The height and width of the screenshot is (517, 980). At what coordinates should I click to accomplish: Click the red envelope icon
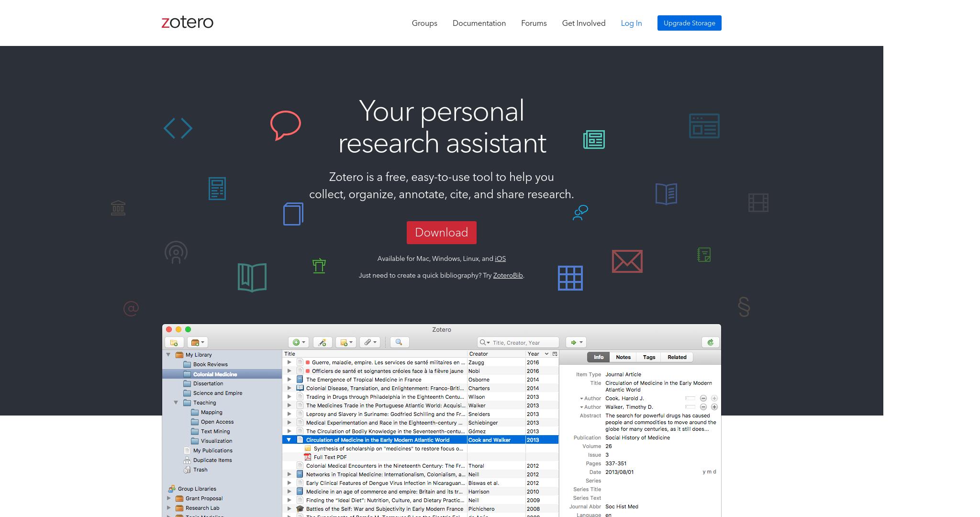tap(627, 261)
